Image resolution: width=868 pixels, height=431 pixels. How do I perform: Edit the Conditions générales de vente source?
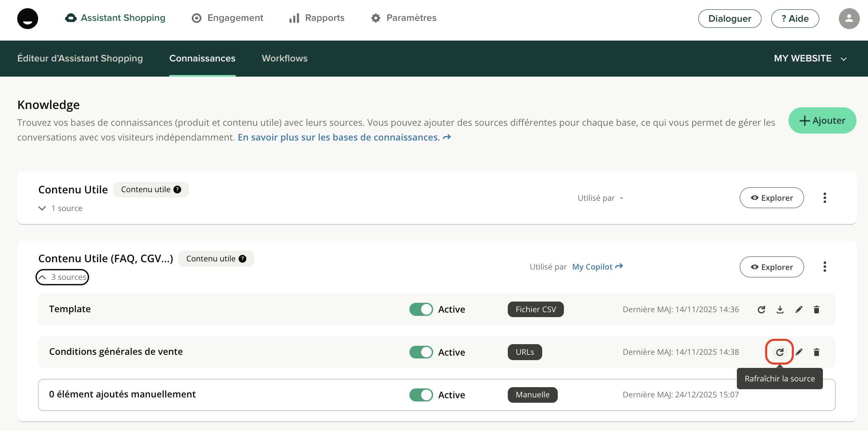pos(799,352)
